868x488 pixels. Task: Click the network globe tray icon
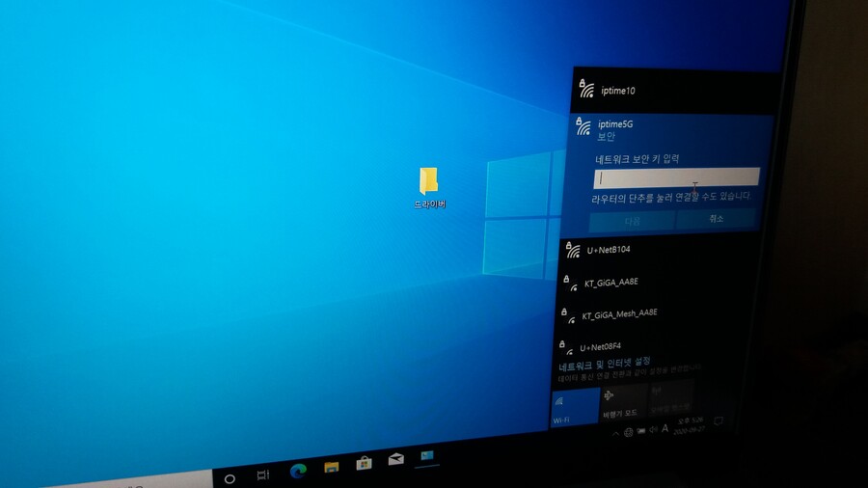[x=629, y=431]
